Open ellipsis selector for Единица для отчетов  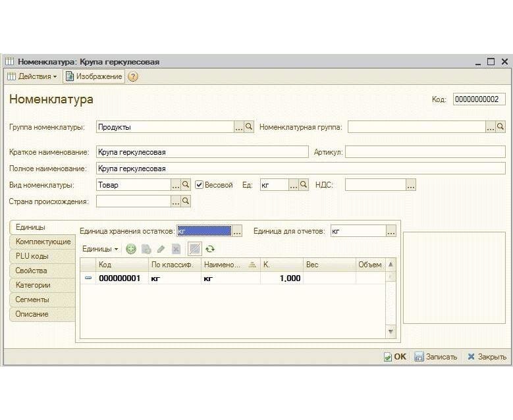391,231
